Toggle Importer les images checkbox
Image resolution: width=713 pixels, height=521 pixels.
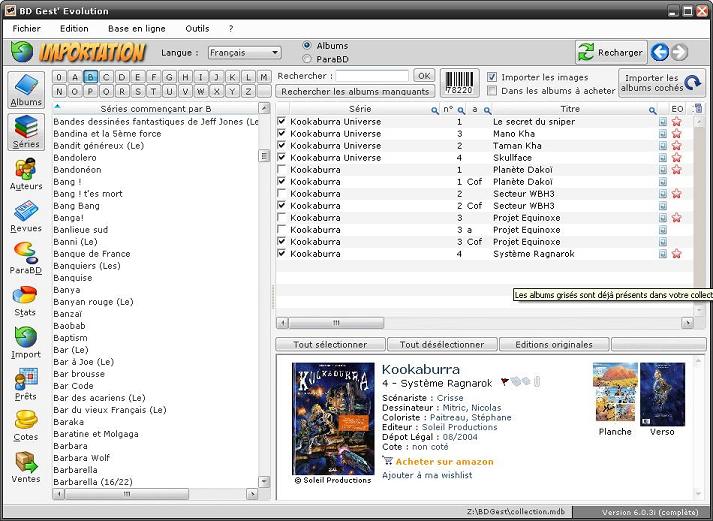tap(492, 77)
